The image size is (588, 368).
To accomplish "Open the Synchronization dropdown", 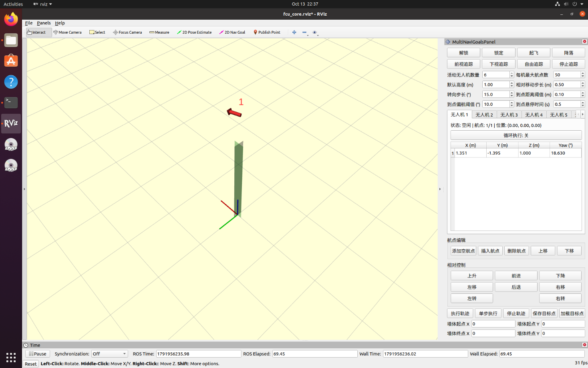I will pyautogui.click(x=109, y=354).
